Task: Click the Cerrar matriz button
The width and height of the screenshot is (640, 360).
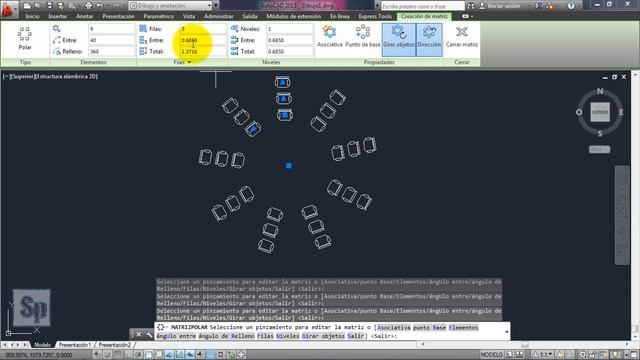Action: 462,37
